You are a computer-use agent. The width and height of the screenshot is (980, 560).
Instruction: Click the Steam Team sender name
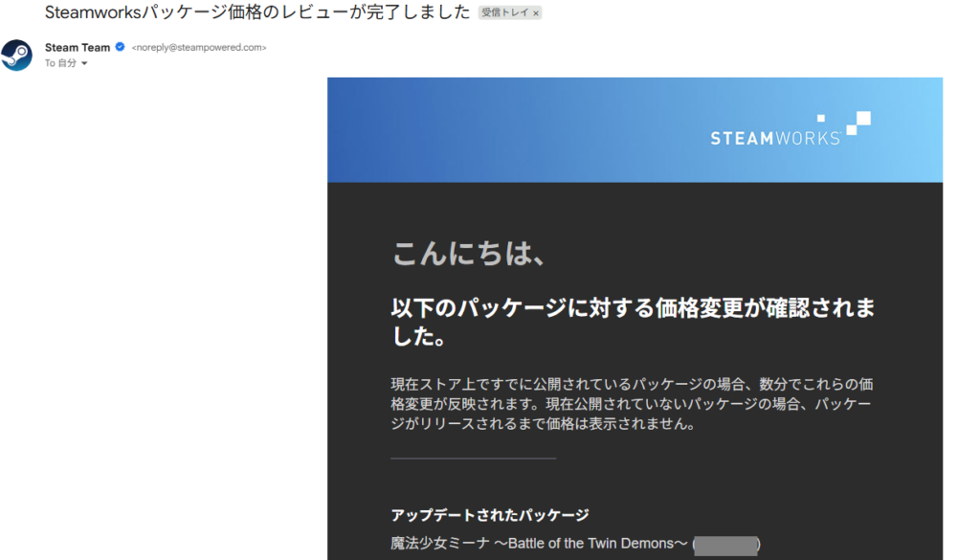(78, 48)
